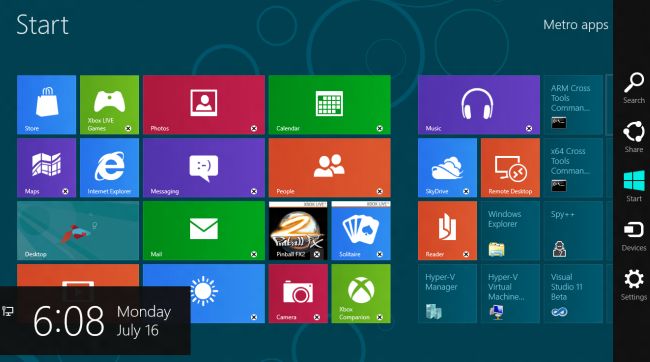The image size is (650, 362).
Task: Click the x badge on Maps tile
Action: coord(65,191)
